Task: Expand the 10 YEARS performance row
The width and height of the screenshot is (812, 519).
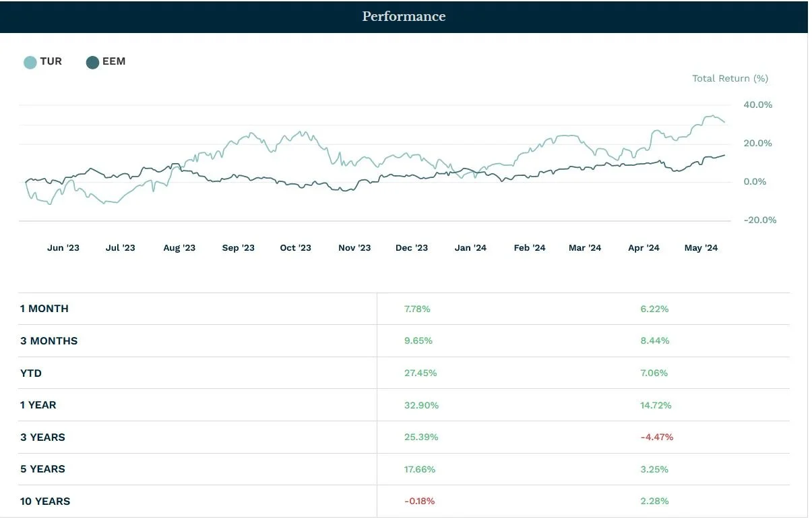Action: [x=44, y=501]
